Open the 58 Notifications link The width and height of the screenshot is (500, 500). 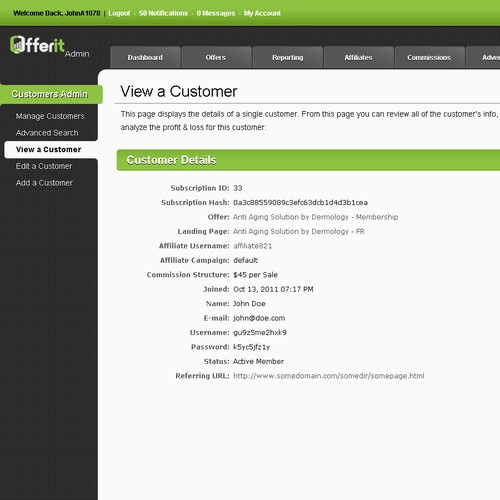163,13
